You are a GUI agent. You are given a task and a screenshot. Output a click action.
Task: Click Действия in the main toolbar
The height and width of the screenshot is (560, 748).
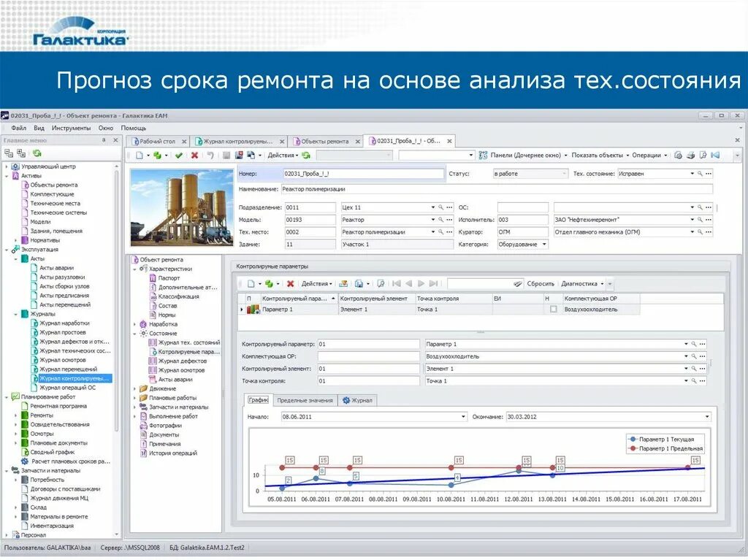[x=283, y=156]
